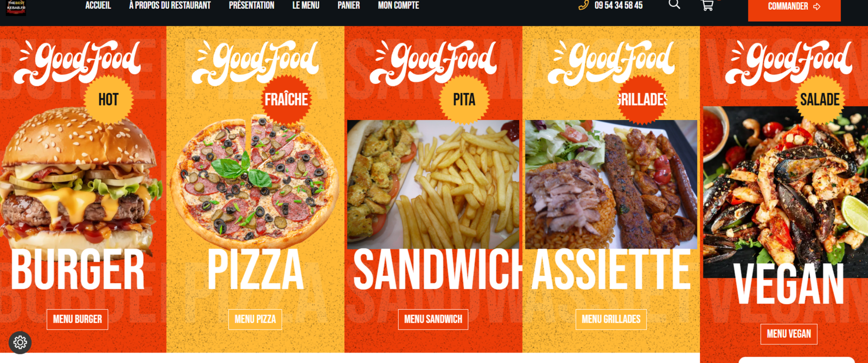Go to the Accueil menu item
This screenshot has height=363, width=868.
[98, 5]
